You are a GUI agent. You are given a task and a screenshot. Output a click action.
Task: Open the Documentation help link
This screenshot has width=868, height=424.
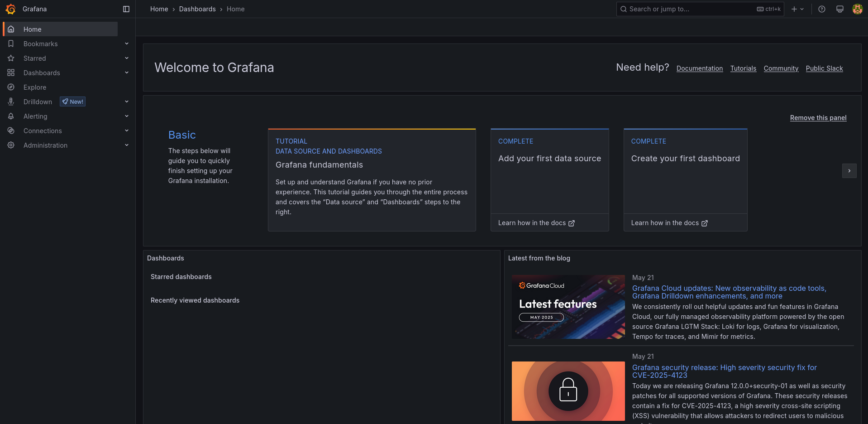click(x=700, y=68)
